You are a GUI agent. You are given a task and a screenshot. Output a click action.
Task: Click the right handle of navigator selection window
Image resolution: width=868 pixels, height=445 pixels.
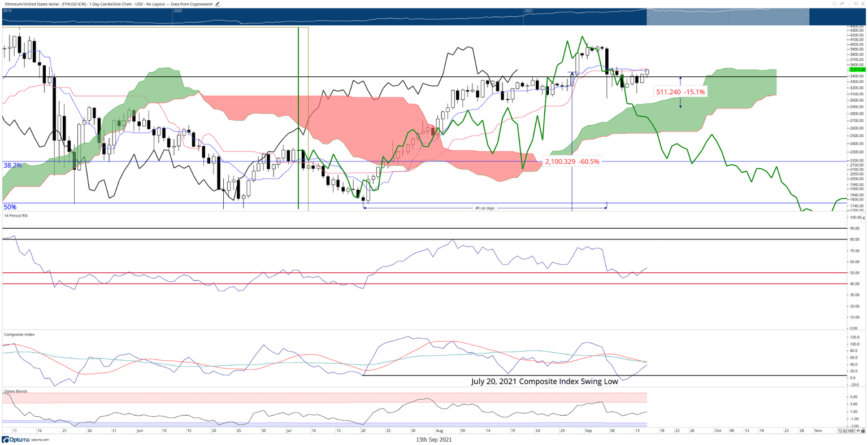tap(809, 17)
